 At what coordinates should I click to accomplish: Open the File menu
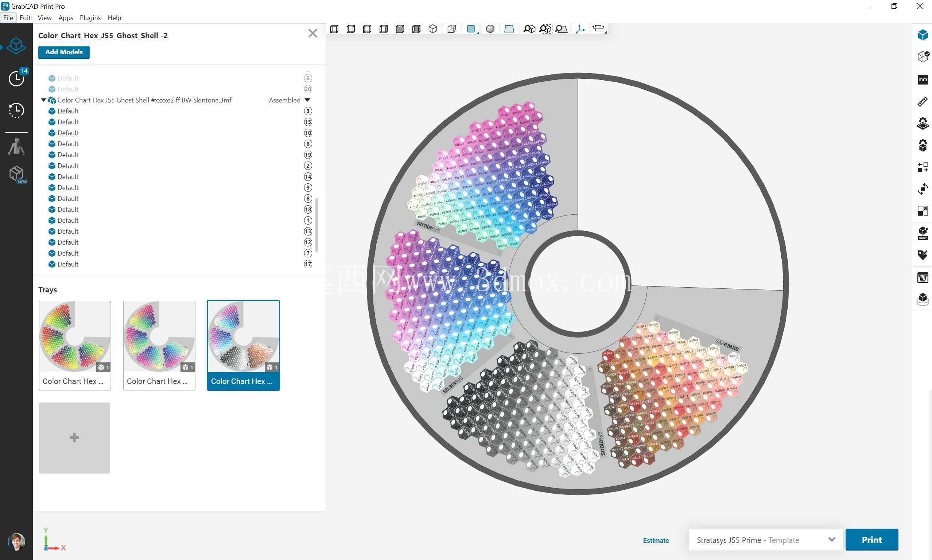[8, 18]
